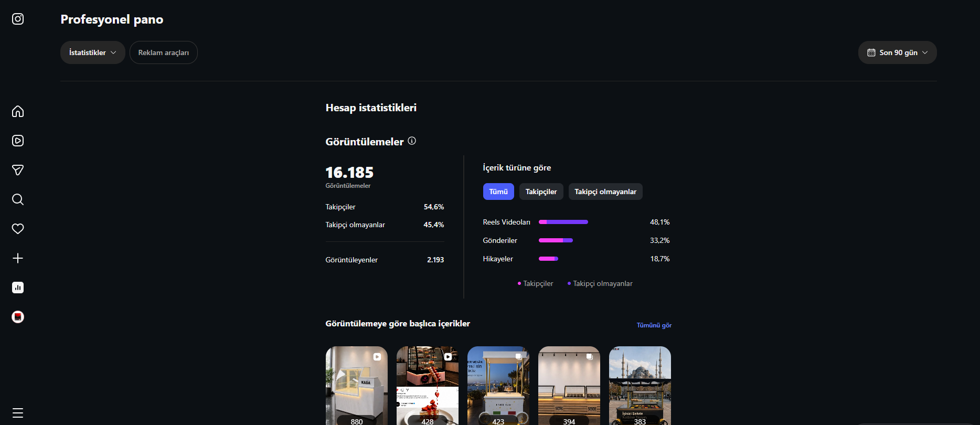Screen dimensions: 980x425
Task: Select the Tümü filter
Action: click(x=498, y=192)
